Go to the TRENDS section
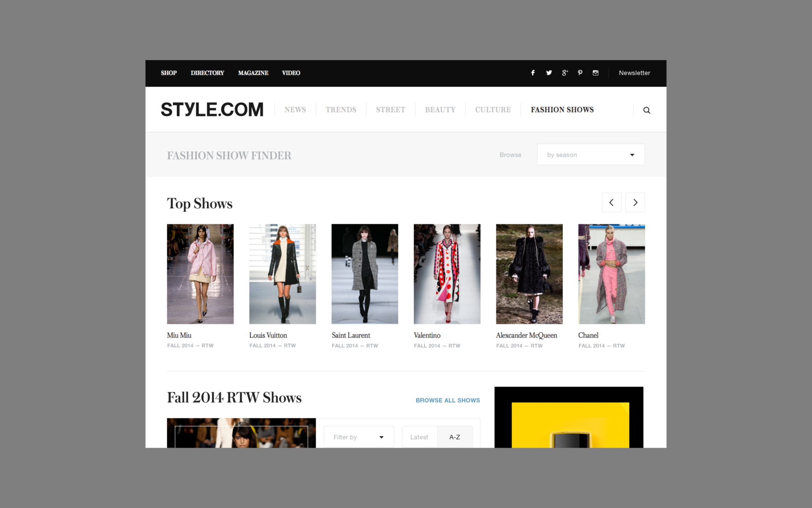Screen dimensions: 812x508 [x=341, y=110]
